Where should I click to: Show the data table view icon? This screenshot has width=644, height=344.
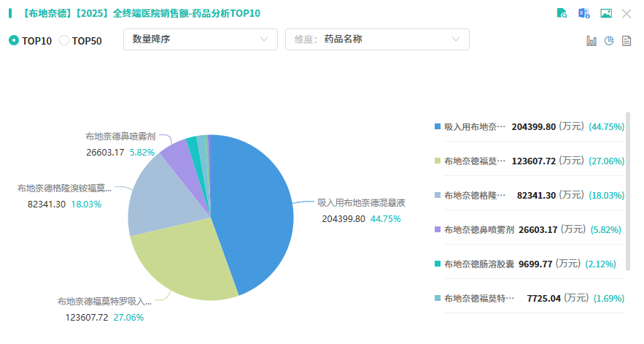pos(626,41)
